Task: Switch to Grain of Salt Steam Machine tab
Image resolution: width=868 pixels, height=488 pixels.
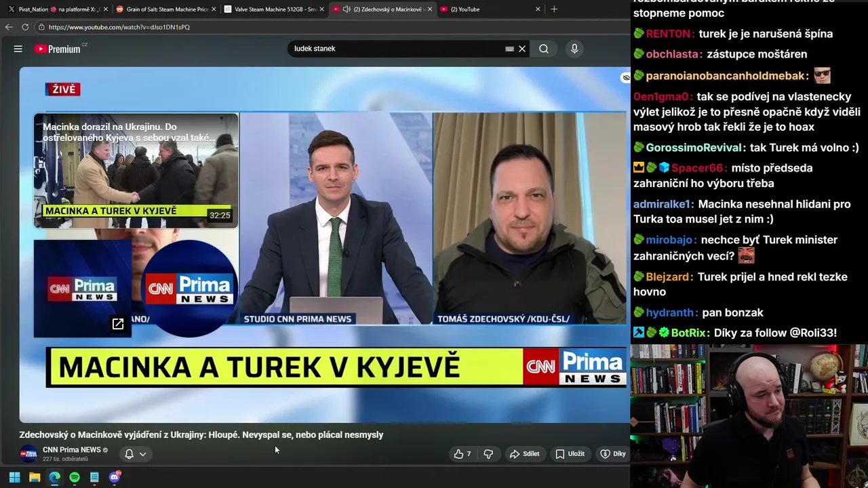Action: 166,9
